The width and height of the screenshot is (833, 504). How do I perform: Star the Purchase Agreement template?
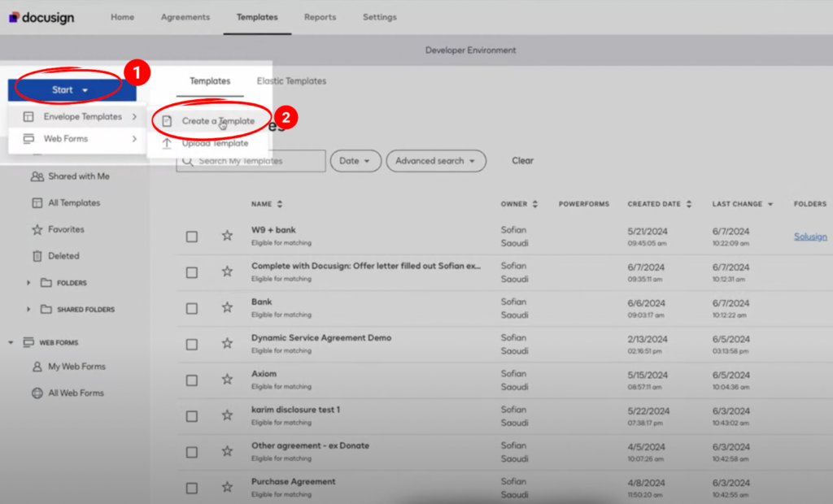pos(228,487)
